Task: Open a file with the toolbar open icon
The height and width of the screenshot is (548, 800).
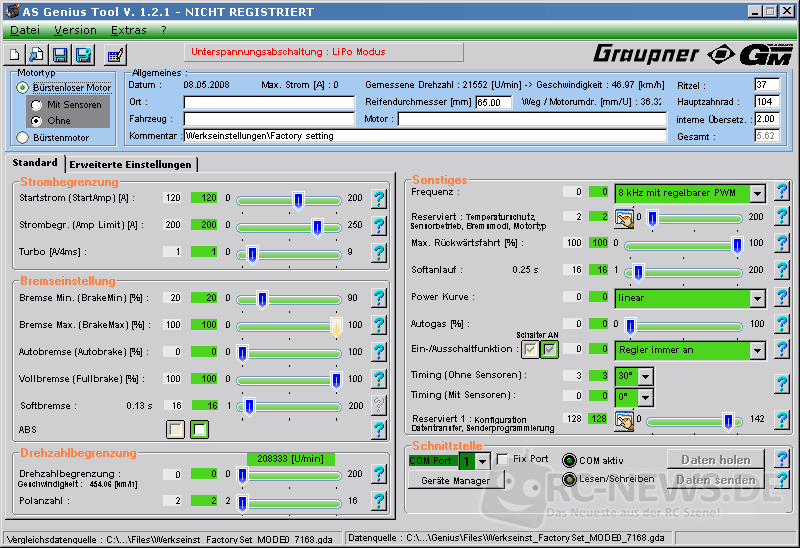Action: tap(37, 55)
